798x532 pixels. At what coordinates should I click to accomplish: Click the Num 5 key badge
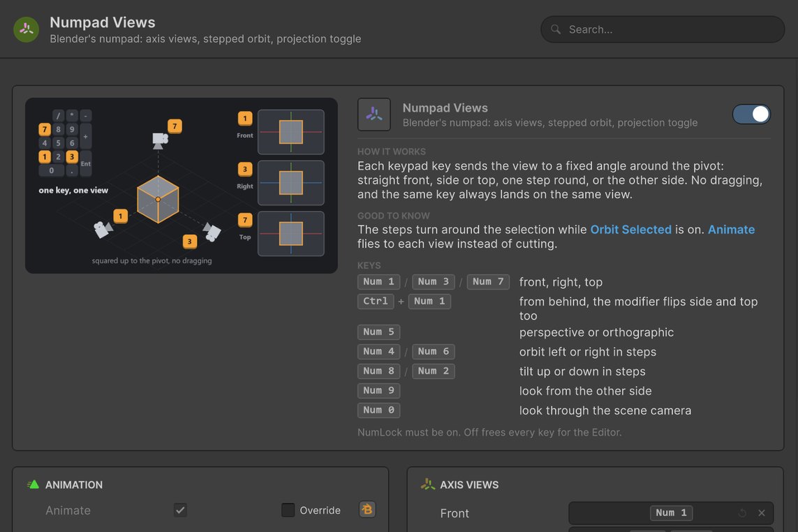[x=378, y=332]
